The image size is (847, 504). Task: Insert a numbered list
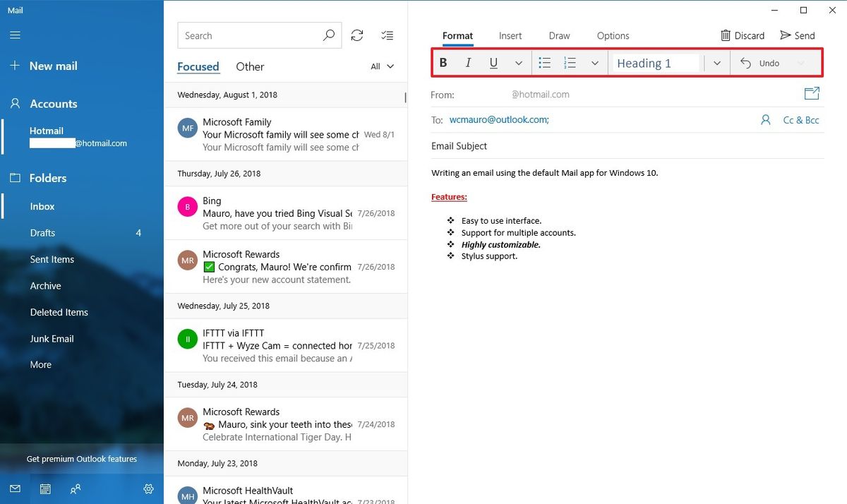570,63
